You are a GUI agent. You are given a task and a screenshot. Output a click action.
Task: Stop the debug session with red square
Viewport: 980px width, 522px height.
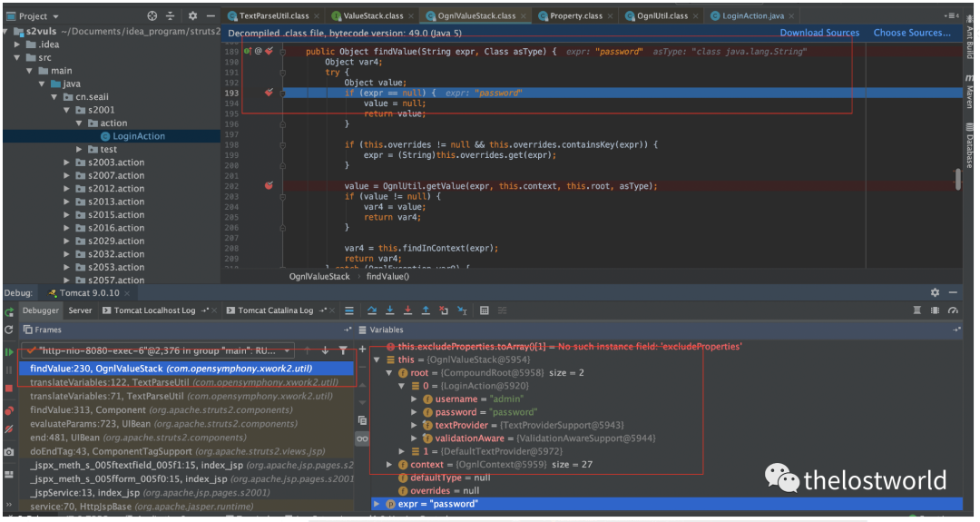pos(9,389)
